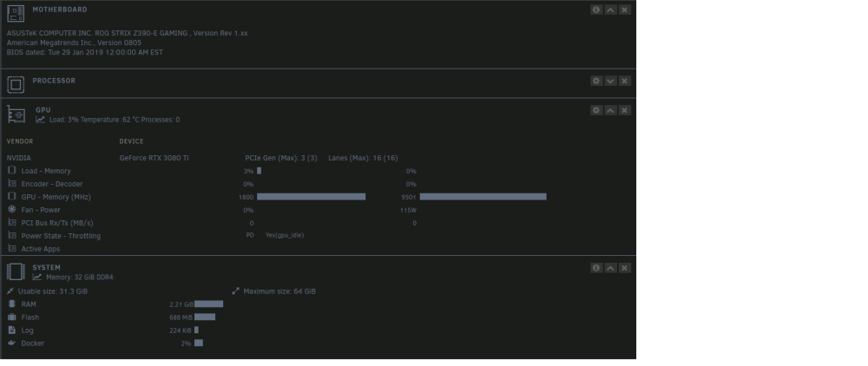Click the VENDOR column header
The image size is (868, 366).
pos(20,141)
